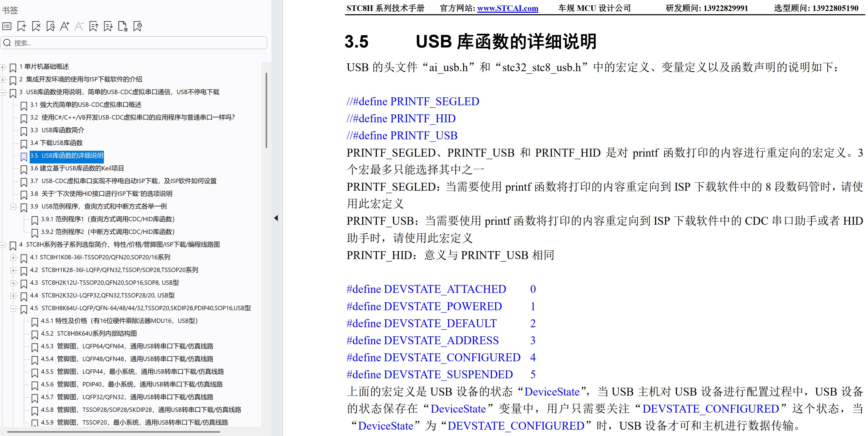Open bookmark 3.1 强大而简单的USB-CDC虚拟串口概述
Screen dimensions: 868x436
tap(86, 105)
